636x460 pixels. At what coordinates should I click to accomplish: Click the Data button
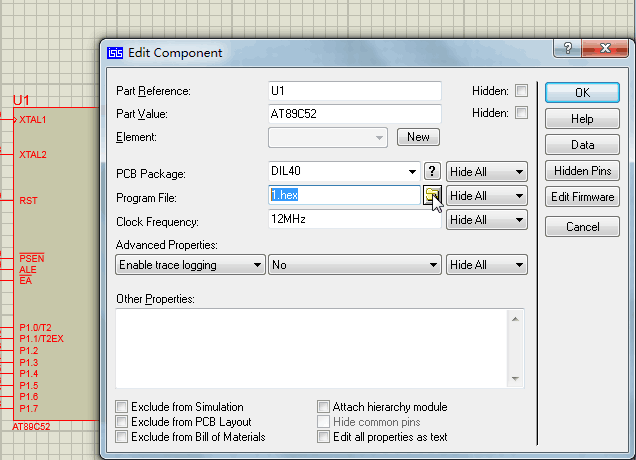point(582,145)
